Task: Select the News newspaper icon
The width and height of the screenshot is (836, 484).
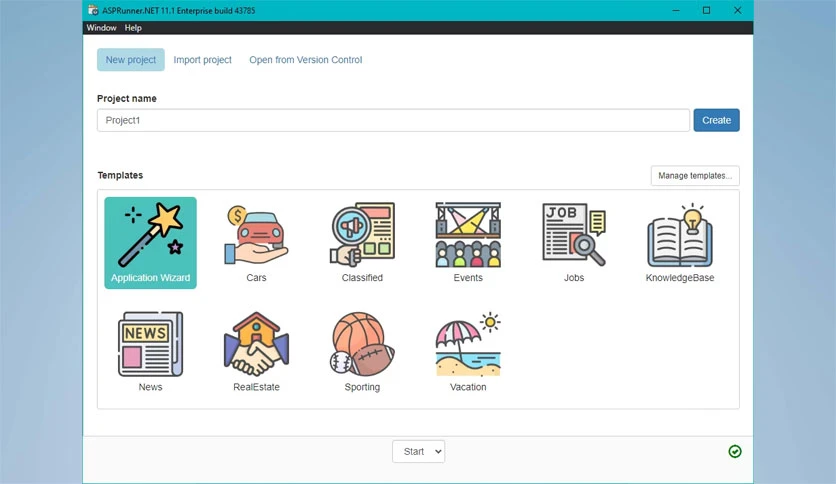Action: (150, 344)
